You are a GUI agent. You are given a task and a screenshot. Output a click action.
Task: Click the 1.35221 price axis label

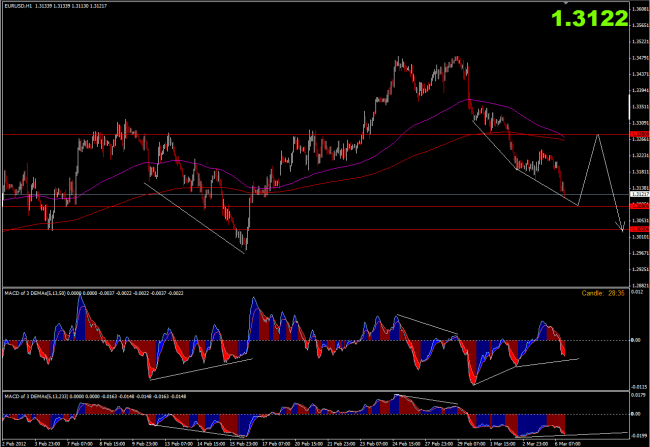(x=641, y=41)
